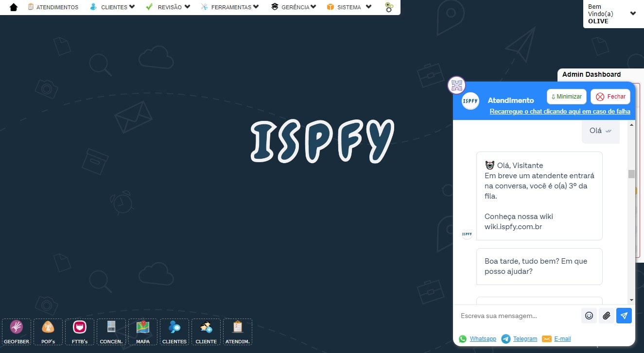Click the Sistema box icon

(x=331, y=7)
